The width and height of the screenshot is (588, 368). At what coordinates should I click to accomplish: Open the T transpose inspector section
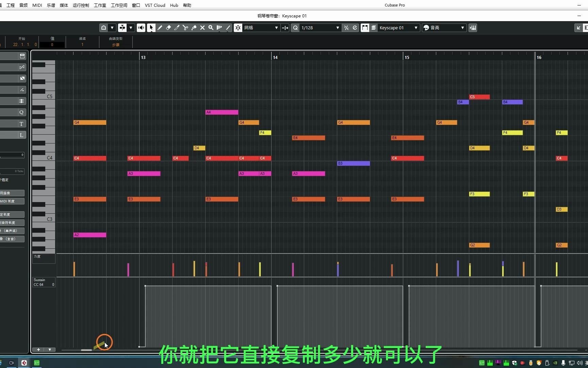pyautogui.click(x=21, y=124)
